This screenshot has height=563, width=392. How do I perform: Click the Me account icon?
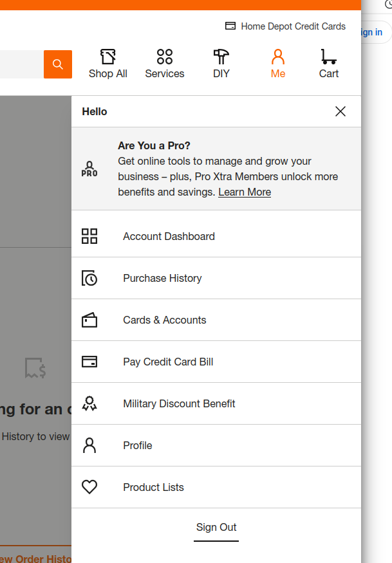pyautogui.click(x=277, y=64)
